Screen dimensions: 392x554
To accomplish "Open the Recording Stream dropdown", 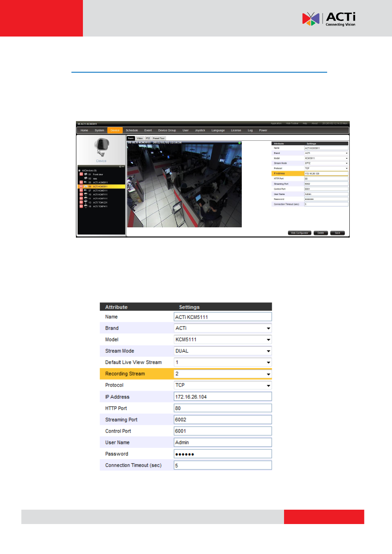I will pyautogui.click(x=223, y=374).
